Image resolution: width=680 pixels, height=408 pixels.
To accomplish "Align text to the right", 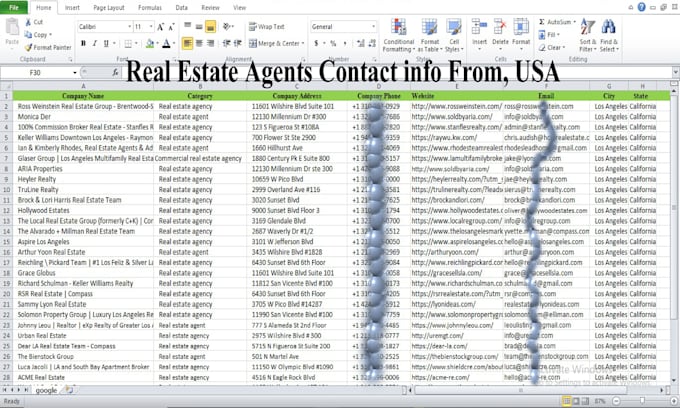I will coord(210,43).
